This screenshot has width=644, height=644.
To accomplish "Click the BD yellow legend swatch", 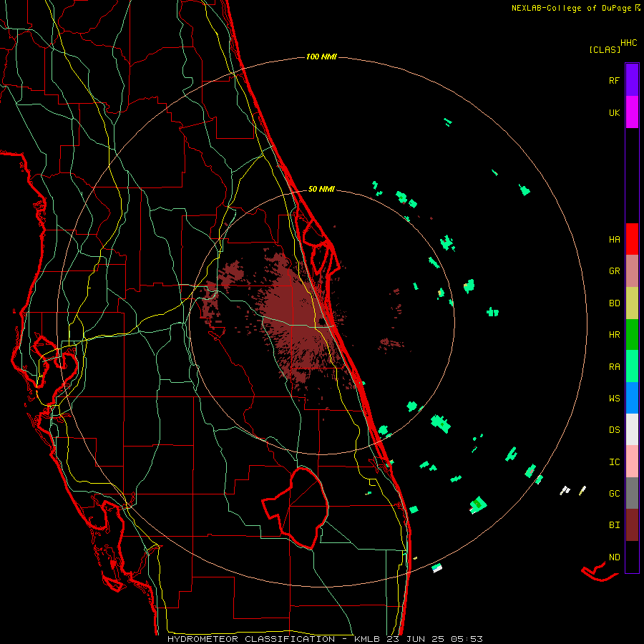I will [632, 303].
